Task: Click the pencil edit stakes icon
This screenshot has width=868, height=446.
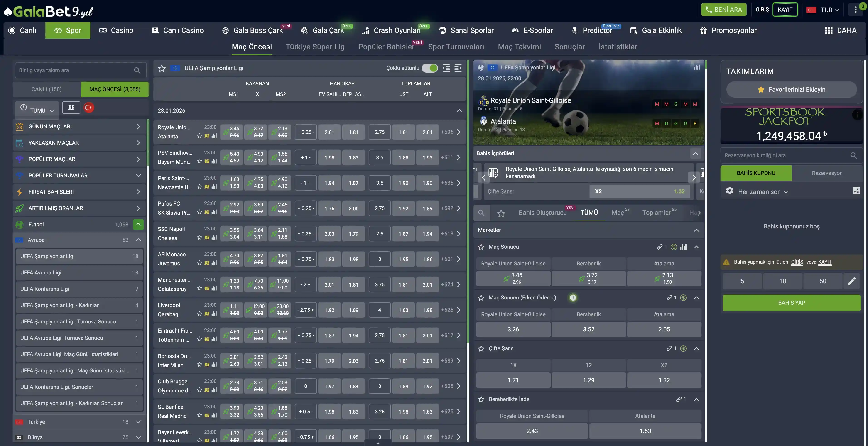Action: click(x=851, y=281)
